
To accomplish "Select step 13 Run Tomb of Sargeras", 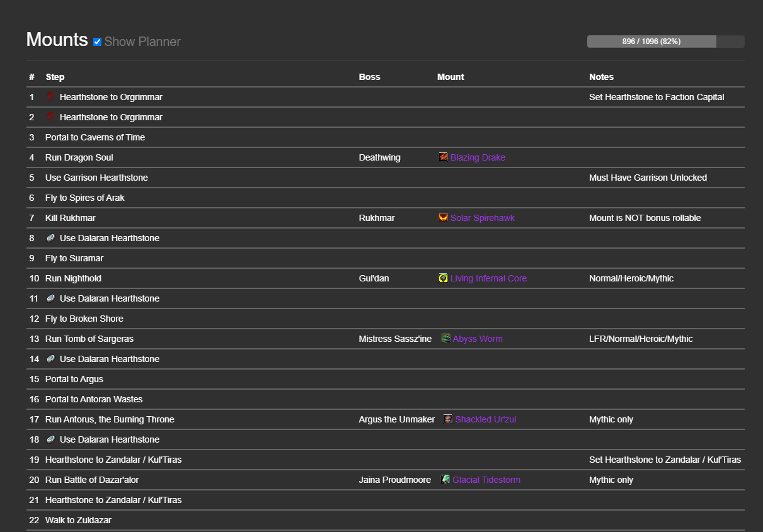I will 89,339.
